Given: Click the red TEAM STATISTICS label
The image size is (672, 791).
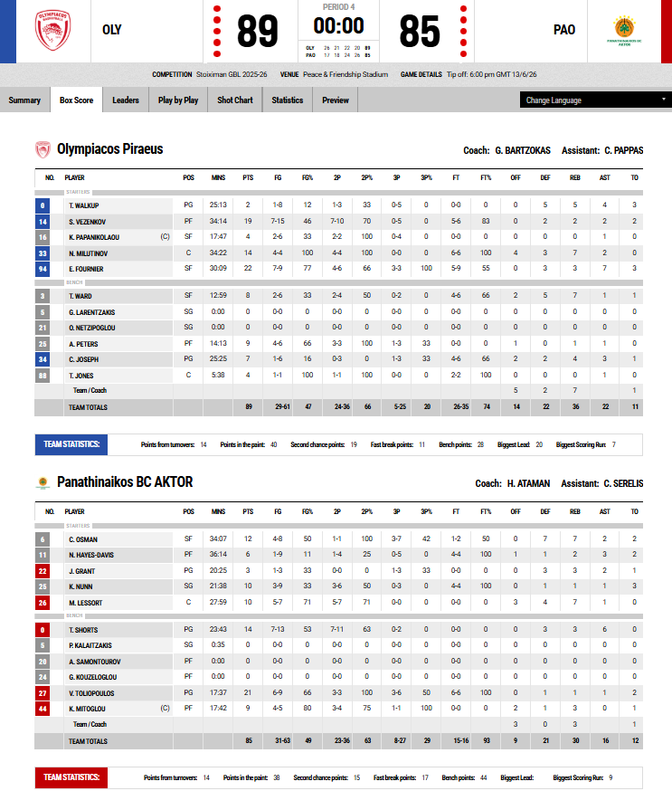Looking at the screenshot, I should pyautogui.click(x=71, y=777).
